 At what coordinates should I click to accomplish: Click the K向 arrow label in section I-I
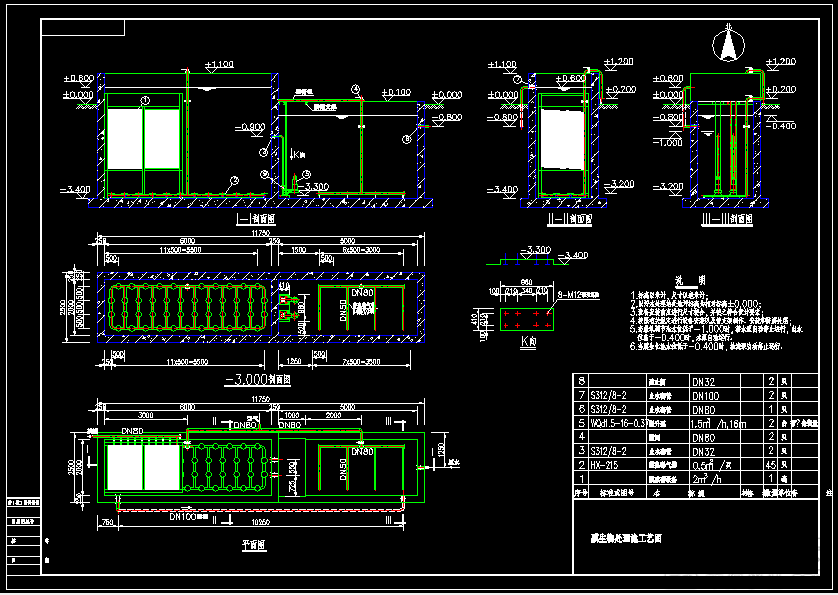[297, 155]
